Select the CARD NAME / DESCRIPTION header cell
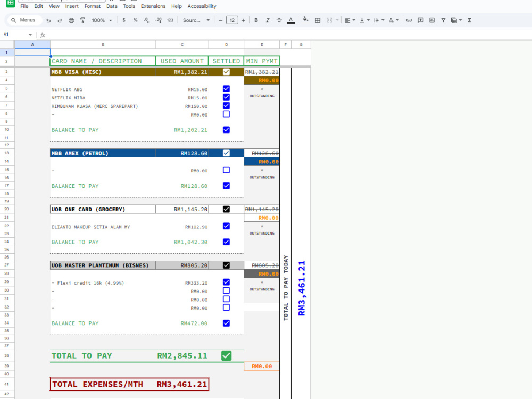 click(103, 61)
